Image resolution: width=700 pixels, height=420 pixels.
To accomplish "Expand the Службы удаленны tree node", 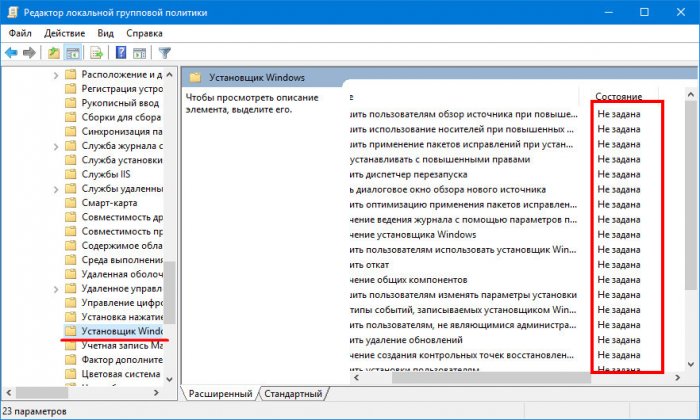I will [56, 190].
